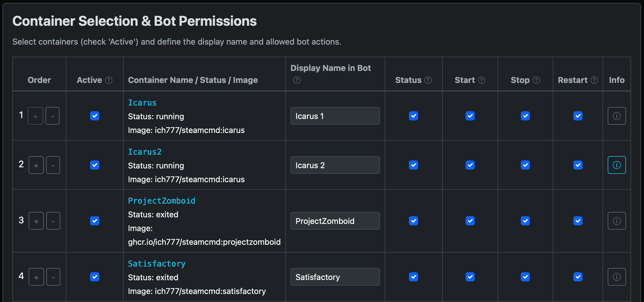Image resolution: width=644 pixels, height=302 pixels.
Task: Click the Status column help icon
Action: click(x=429, y=80)
